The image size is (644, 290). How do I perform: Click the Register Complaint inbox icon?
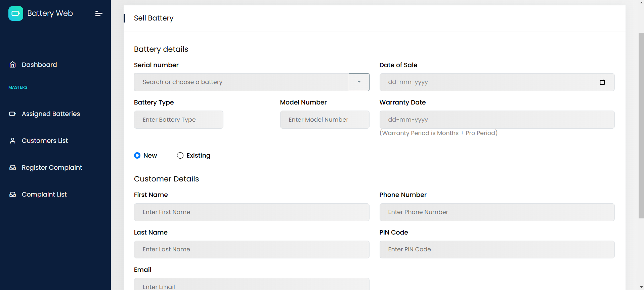click(13, 168)
